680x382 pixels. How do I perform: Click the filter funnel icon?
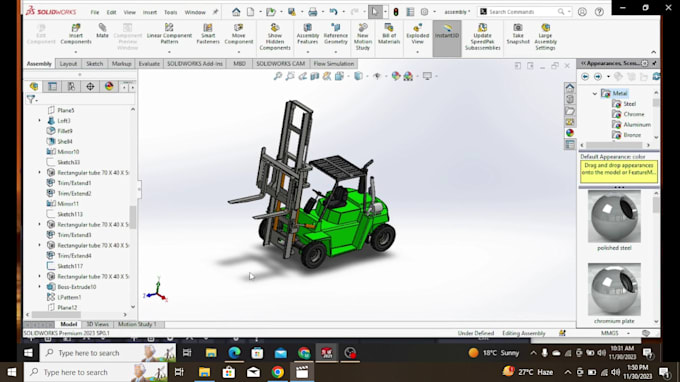tap(31, 99)
